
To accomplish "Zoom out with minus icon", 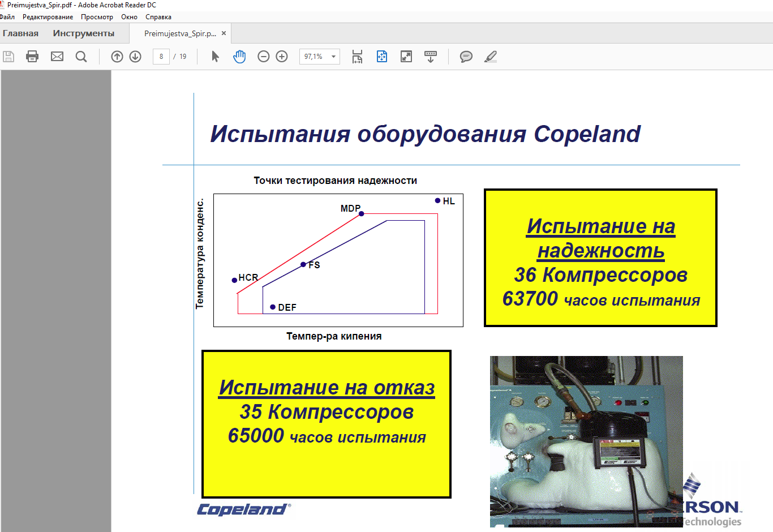I will click(264, 57).
